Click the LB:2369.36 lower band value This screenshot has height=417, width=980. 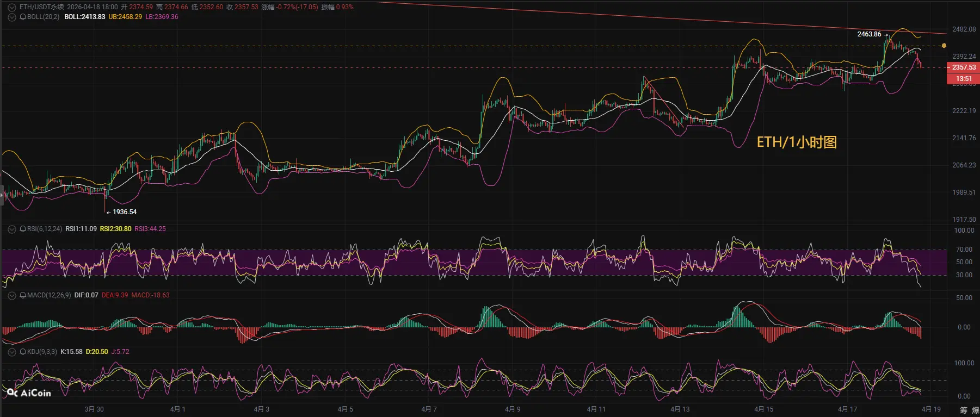162,17
